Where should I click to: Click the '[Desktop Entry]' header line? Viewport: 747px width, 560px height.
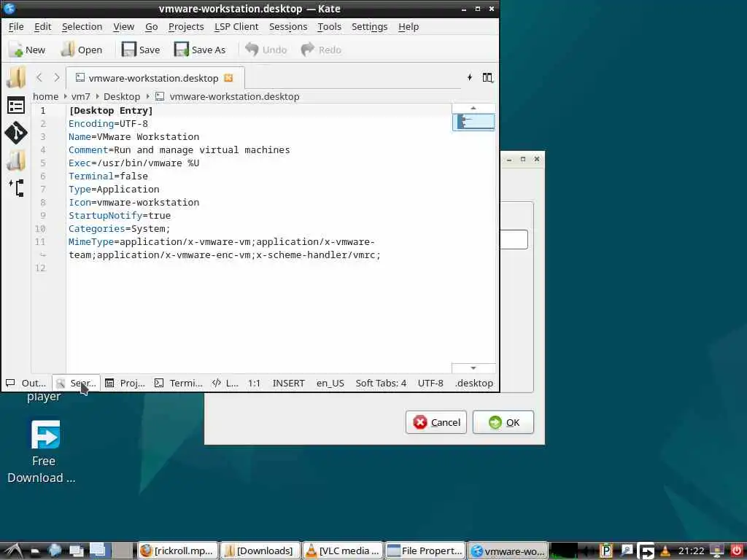coord(111,111)
